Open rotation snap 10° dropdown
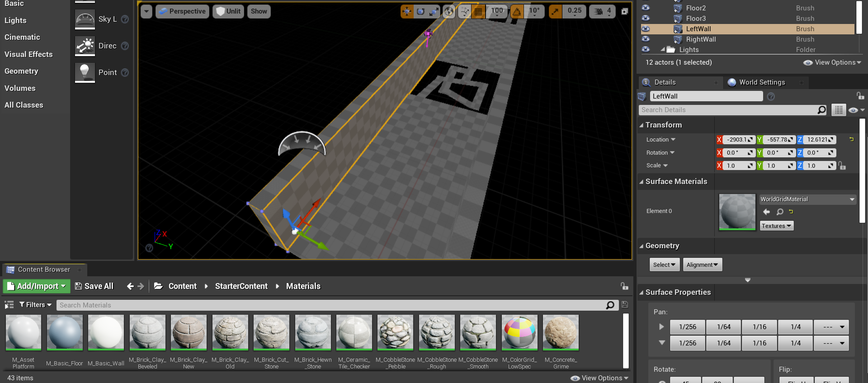Screen dimensions: 868x383 pos(534,11)
